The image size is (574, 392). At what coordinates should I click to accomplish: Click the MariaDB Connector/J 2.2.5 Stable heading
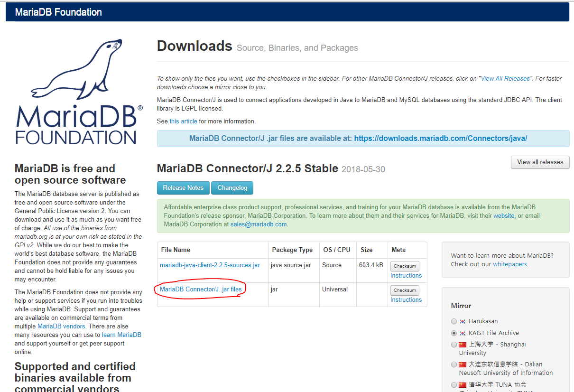coord(248,168)
